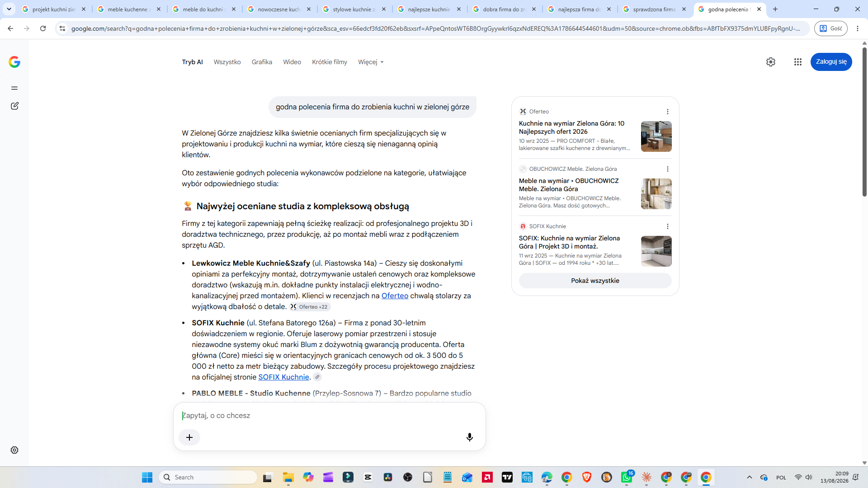Click the 'Zapytaj, o co chcesz' input field

point(329,416)
